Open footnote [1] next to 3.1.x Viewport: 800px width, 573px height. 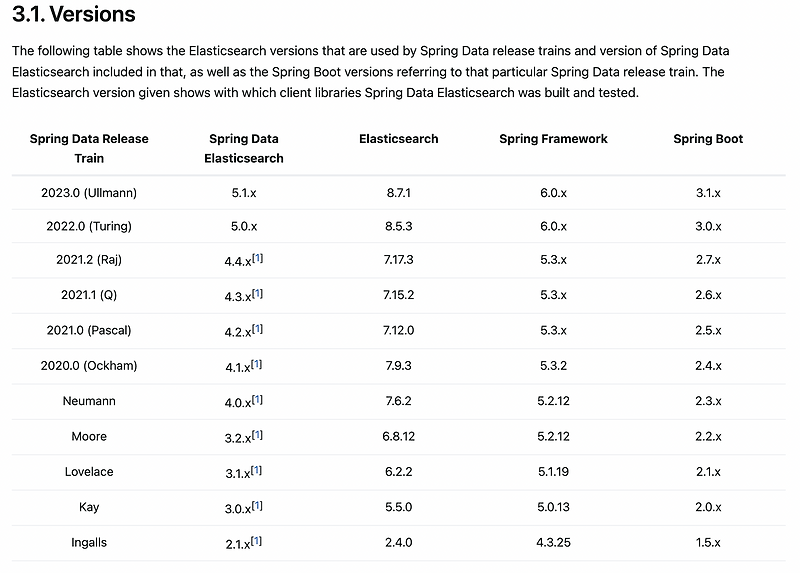(257, 469)
